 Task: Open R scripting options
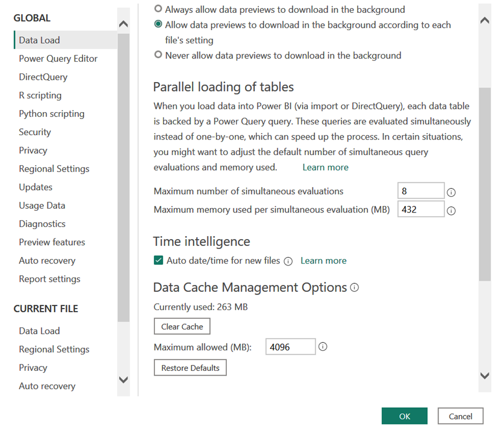coord(40,95)
